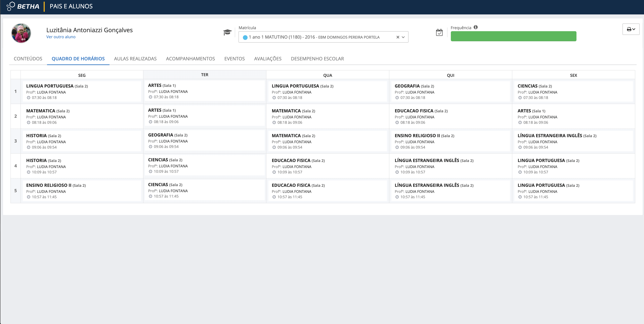644x324 pixels.
Task: Expand the Matrícula dropdown chevron
Action: click(x=403, y=37)
